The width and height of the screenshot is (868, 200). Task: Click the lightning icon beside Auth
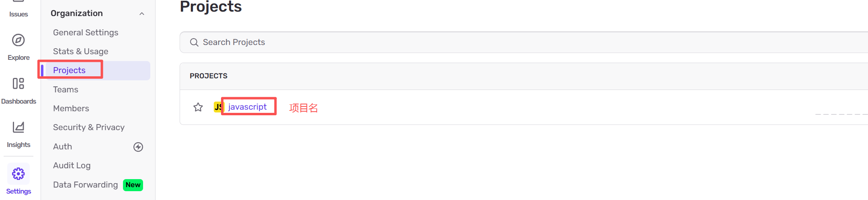(138, 147)
